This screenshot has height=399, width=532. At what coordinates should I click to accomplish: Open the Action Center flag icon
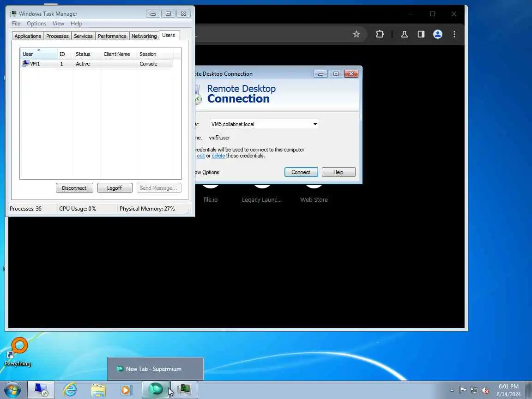click(x=462, y=390)
